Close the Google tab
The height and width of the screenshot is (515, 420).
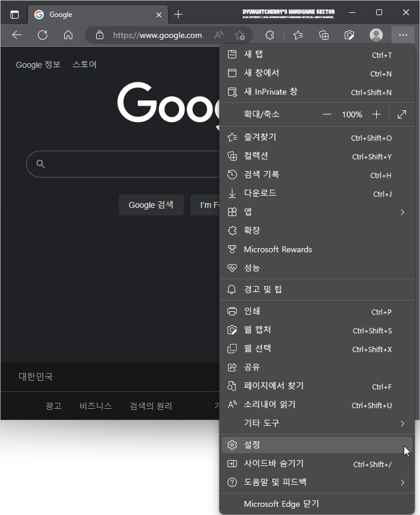[x=159, y=15]
